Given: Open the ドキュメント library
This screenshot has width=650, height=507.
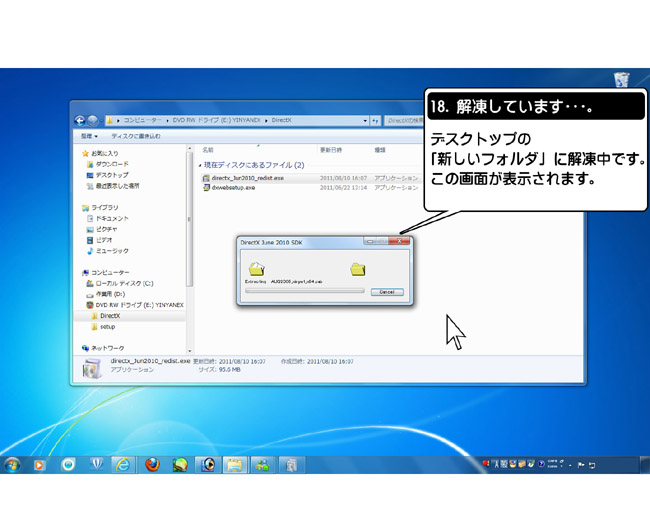Looking at the screenshot, I should click(107, 218).
